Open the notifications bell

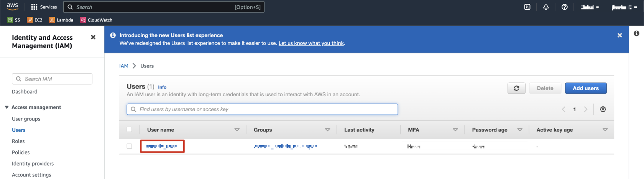(x=546, y=7)
